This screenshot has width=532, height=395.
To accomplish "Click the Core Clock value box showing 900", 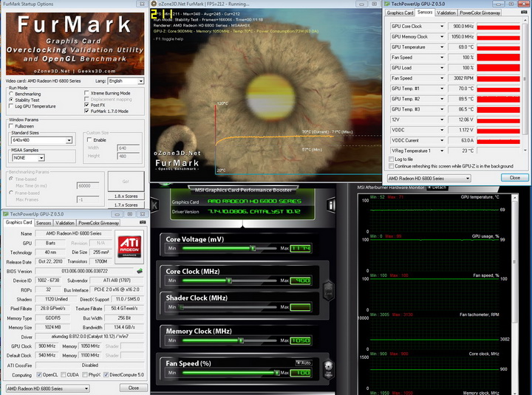I will click(301, 281).
